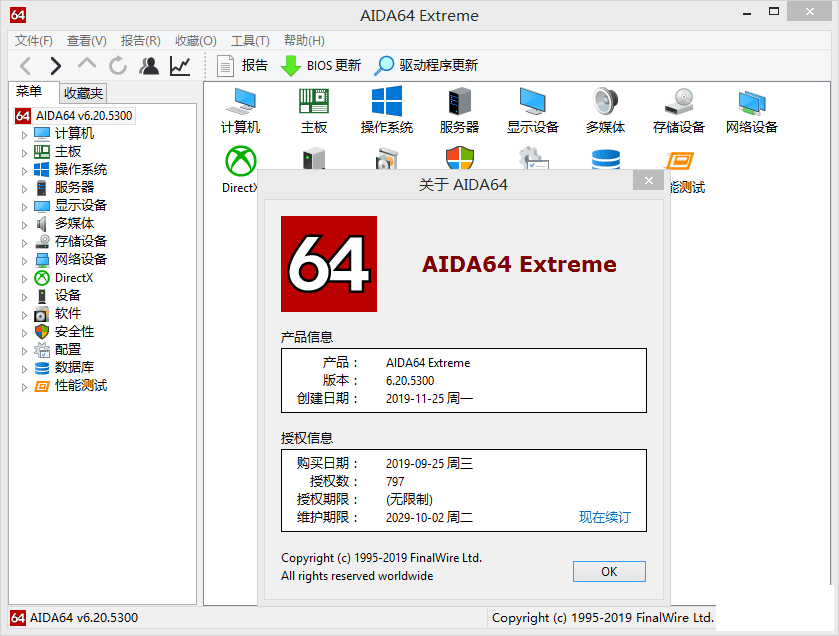Click 授权数 value 797
This screenshot has height=636, width=839.
coord(395,481)
